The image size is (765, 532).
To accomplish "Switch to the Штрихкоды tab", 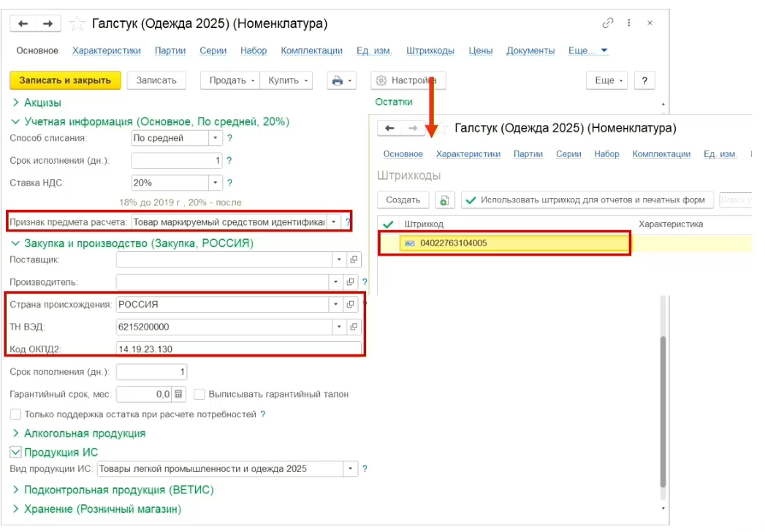I will pos(430,50).
